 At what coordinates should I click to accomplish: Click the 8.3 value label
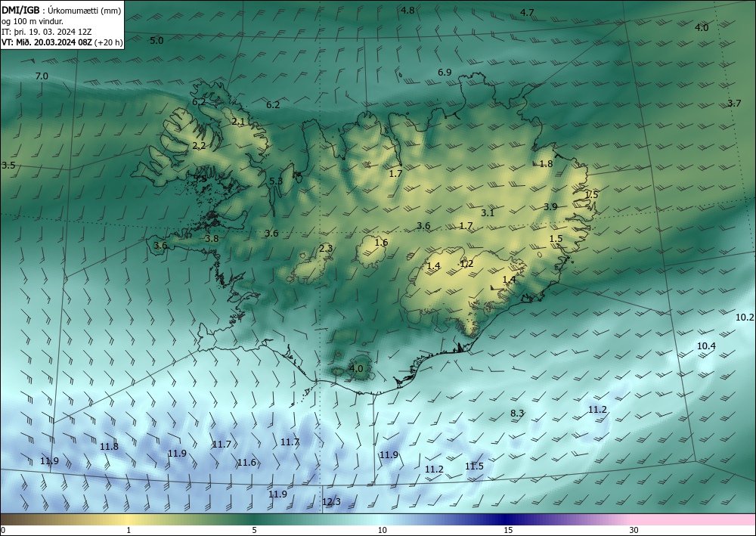517,413
